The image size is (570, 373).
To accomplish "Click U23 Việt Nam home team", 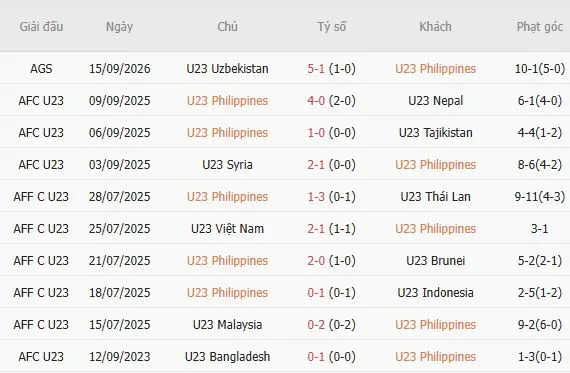I will pyautogui.click(x=227, y=228).
